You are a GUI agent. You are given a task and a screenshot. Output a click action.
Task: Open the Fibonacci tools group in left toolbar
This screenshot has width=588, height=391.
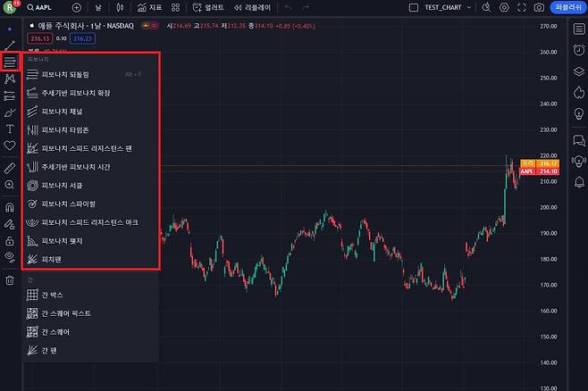pos(10,62)
